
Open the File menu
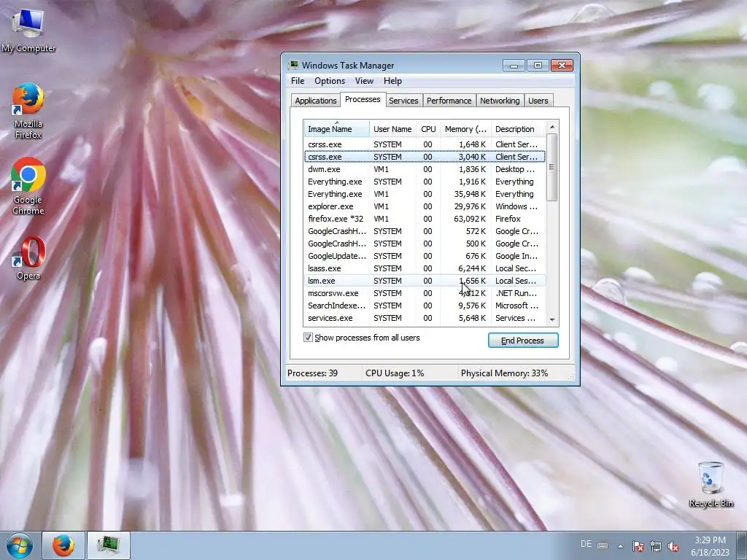point(298,81)
